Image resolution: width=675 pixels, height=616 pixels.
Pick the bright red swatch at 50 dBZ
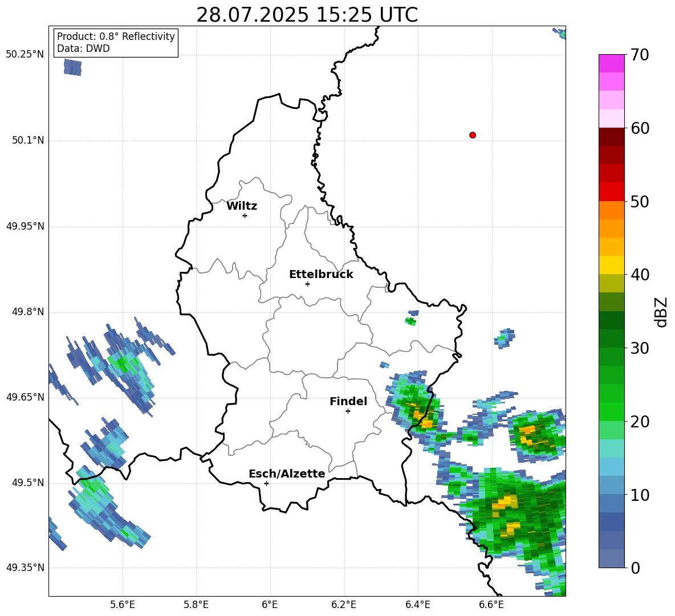(x=611, y=192)
